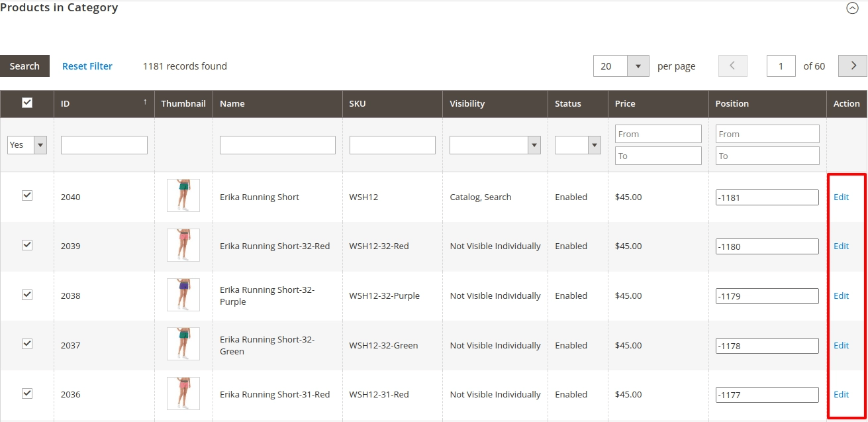
Task: Sort by the Name column header
Action: tap(277, 104)
